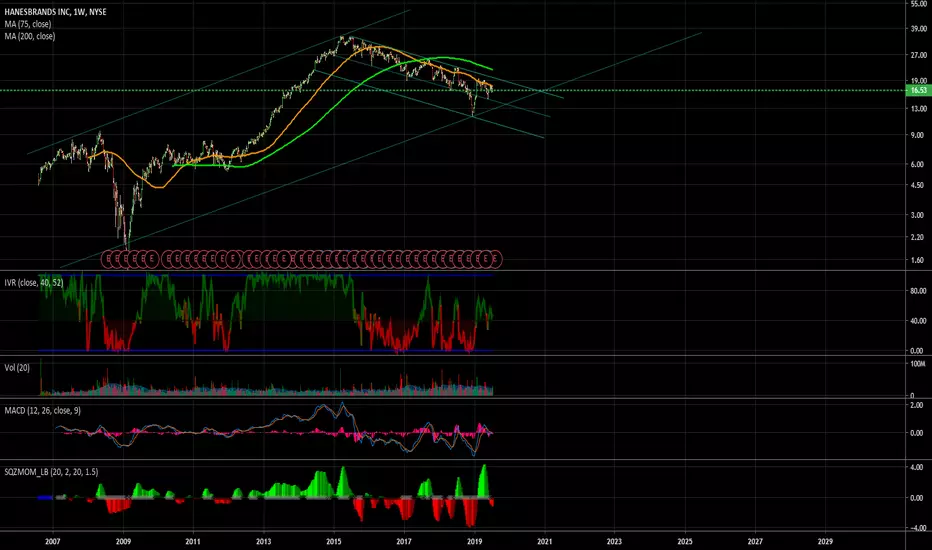
Task: Click the 2011 label on time axis
Action: pos(193,542)
